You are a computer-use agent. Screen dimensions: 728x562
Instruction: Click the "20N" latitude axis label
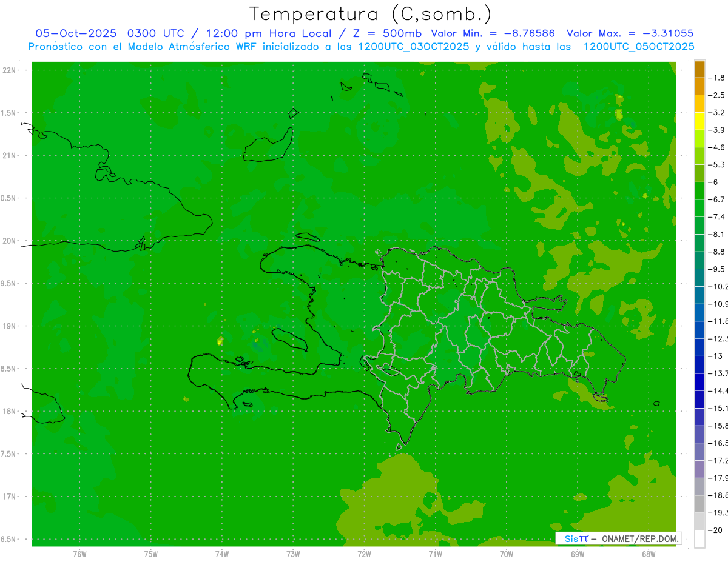[x=10, y=241]
